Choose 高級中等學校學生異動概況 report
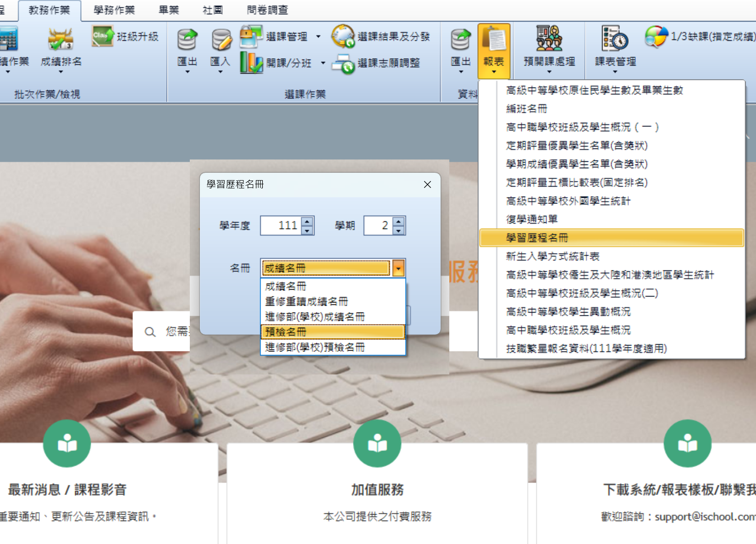This screenshot has height=544, width=756. [612, 312]
